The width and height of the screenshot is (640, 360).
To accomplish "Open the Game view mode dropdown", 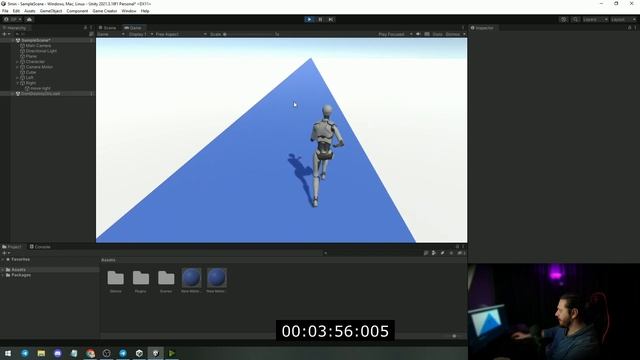I will click(110, 34).
